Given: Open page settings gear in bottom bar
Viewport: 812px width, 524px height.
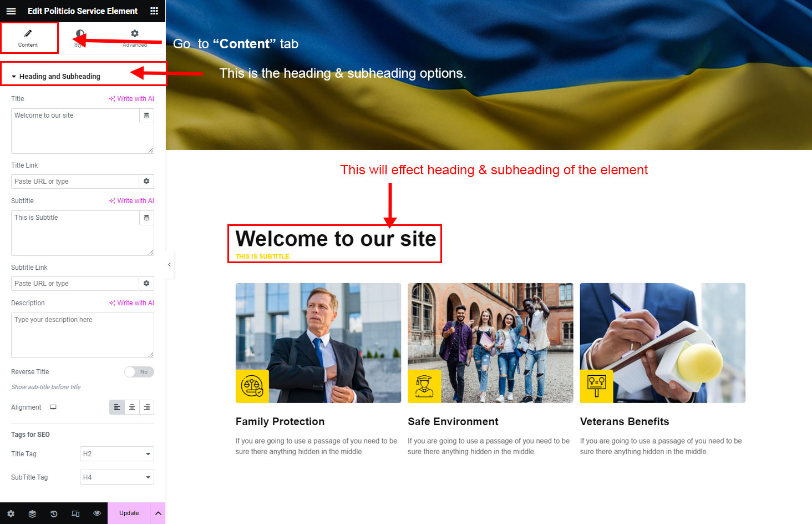Looking at the screenshot, I should tap(11, 513).
